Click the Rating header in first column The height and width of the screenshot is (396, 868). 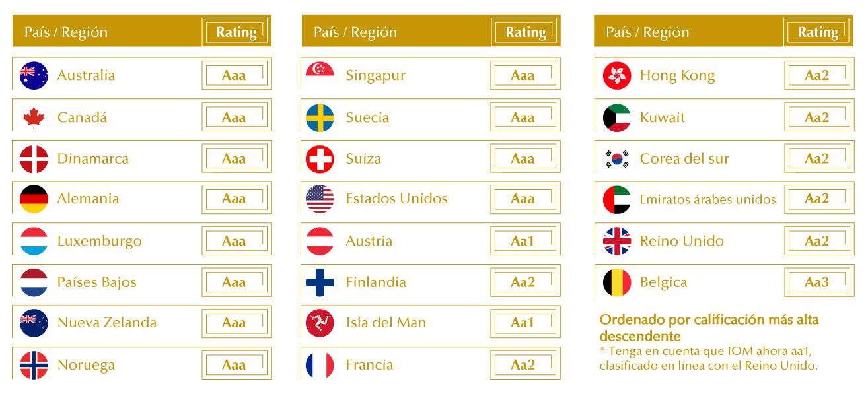click(x=236, y=32)
